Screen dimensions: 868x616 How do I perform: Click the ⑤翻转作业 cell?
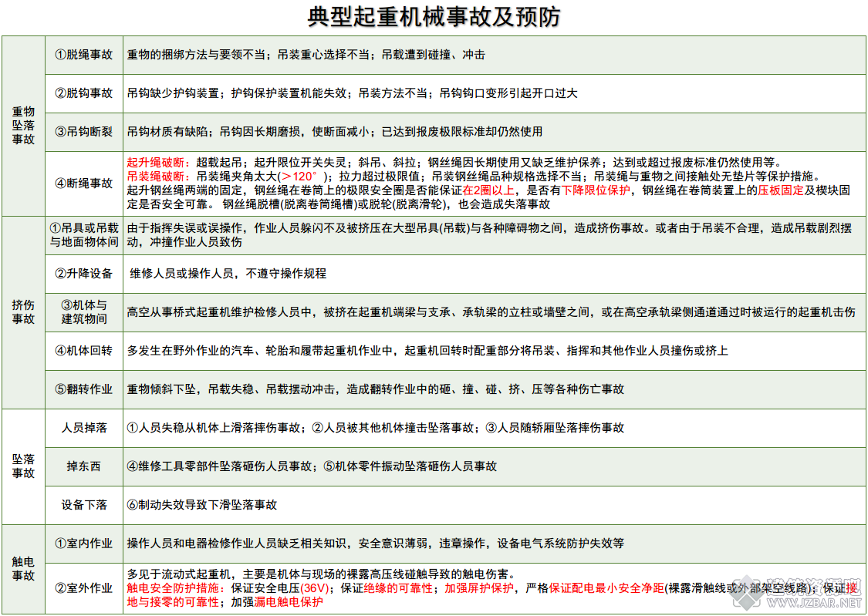pyautogui.click(x=84, y=389)
